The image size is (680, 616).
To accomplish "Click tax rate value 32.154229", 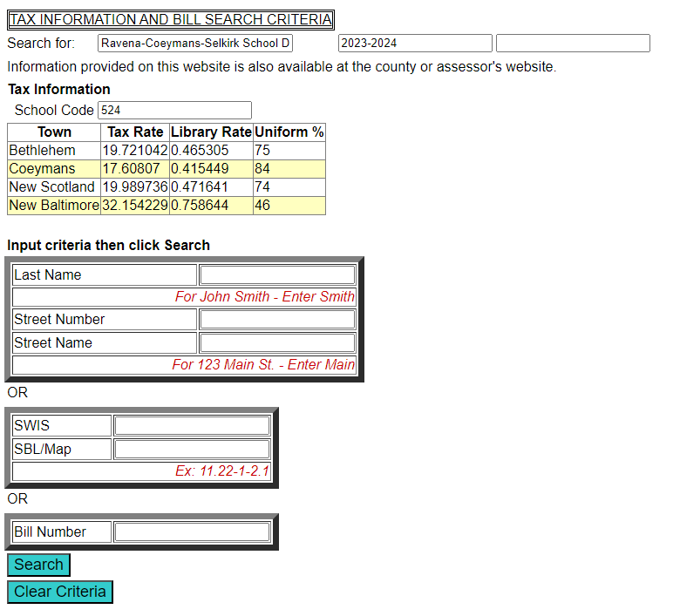I will point(135,205).
